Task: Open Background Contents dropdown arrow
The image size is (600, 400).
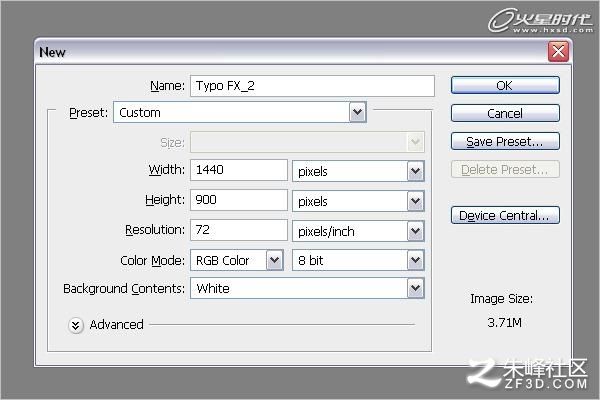Action: [416, 288]
